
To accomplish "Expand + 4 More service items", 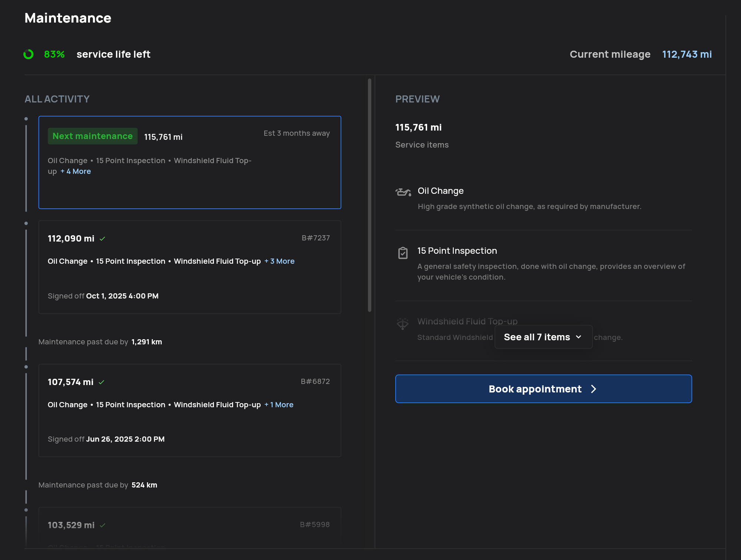I will click(x=76, y=171).
